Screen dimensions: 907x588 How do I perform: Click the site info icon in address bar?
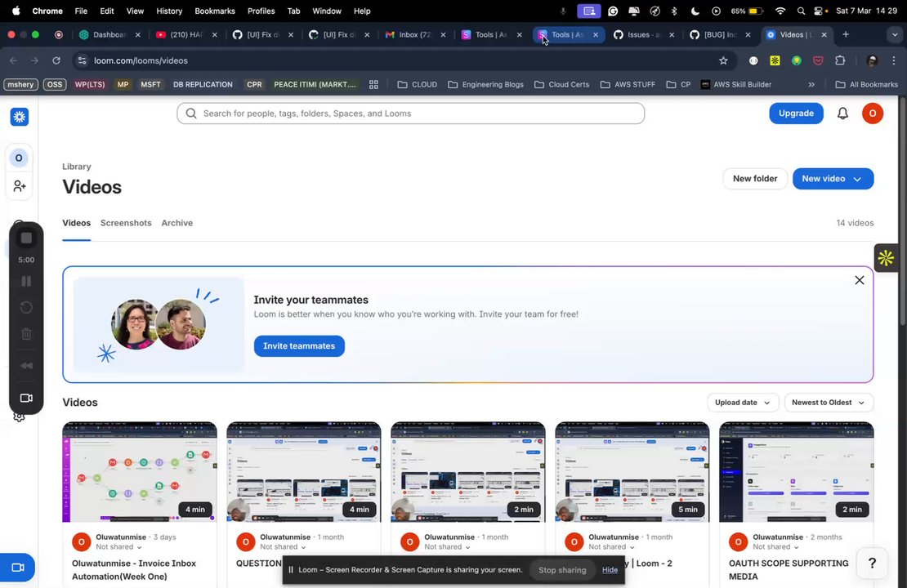83,60
